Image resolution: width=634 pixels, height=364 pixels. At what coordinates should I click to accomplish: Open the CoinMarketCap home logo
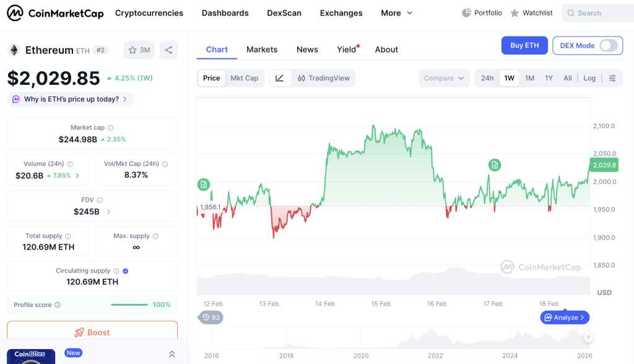pos(55,13)
